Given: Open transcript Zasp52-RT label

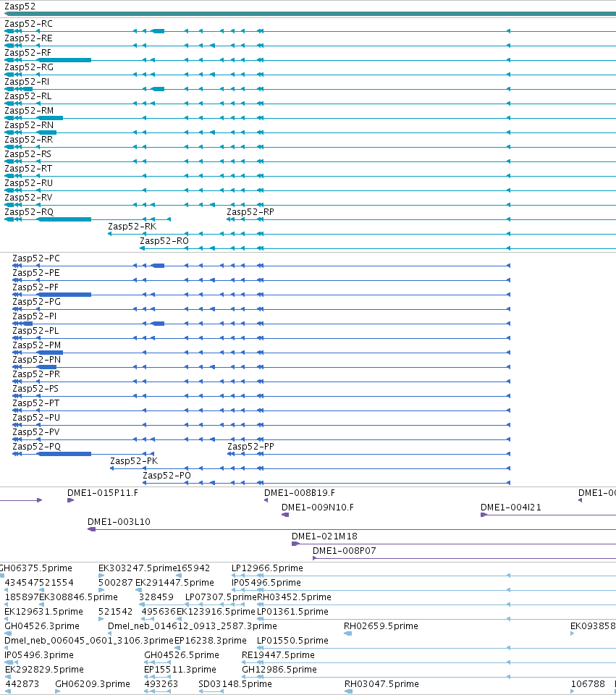Looking at the screenshot, I should [x=28, y=169].
